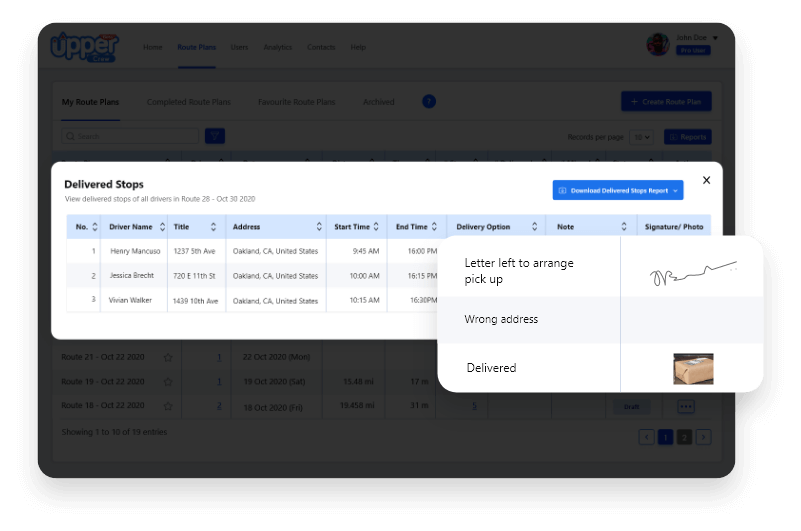Click the 1237 5th Ave title cell
Screen dimensions: 801x531
click(194, 251)
